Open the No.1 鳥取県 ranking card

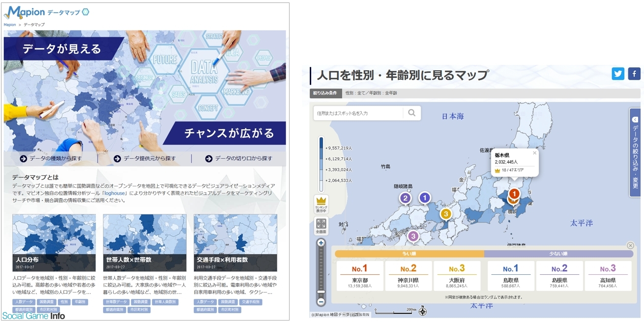pyautogui.click(x=511, y=276)
